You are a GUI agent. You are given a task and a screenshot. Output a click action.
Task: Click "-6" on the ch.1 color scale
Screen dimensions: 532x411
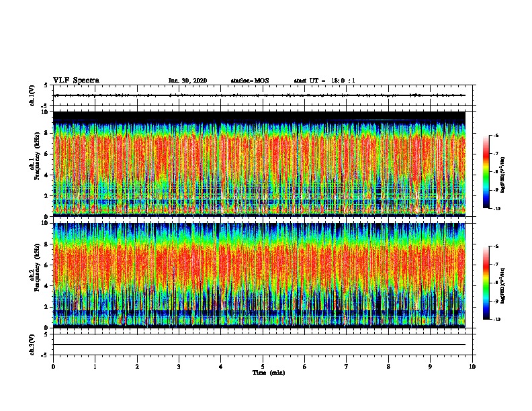pos(496,136)
